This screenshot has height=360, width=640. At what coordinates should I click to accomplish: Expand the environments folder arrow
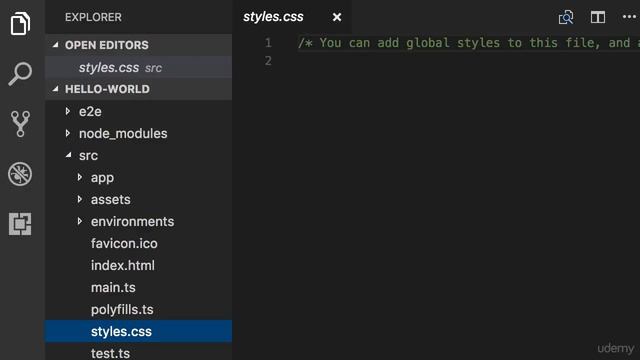80,221
